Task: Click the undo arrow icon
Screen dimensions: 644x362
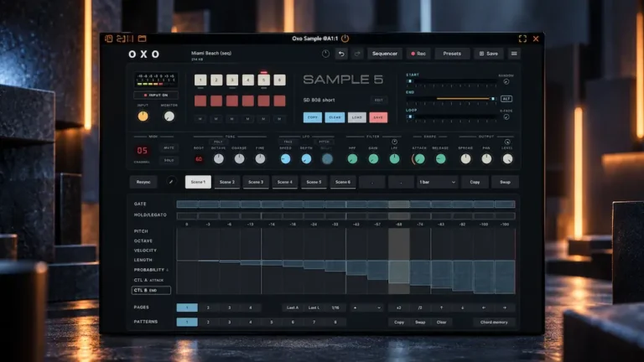Action: 341,54
